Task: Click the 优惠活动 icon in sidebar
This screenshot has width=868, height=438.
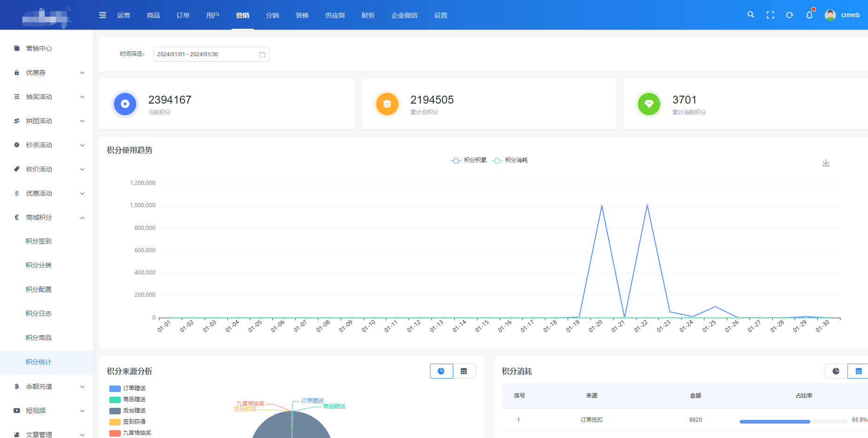Action: click(x=17, y=193)
